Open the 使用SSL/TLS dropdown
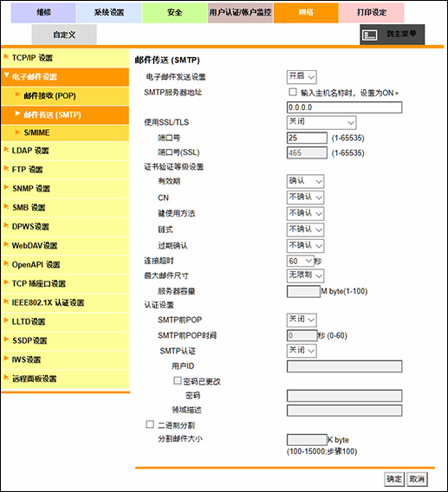This screenshot has width=448, height=492. pos(321,122)
